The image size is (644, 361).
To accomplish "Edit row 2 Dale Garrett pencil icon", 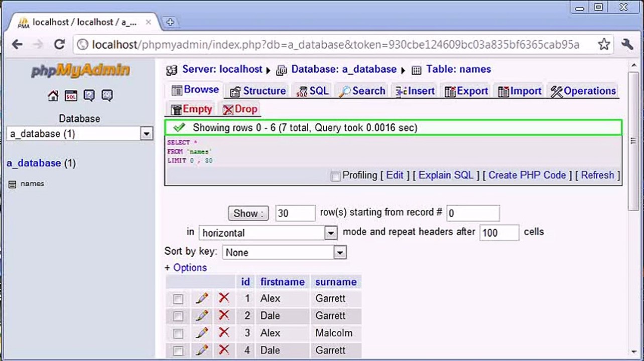I will pos(202,315).
